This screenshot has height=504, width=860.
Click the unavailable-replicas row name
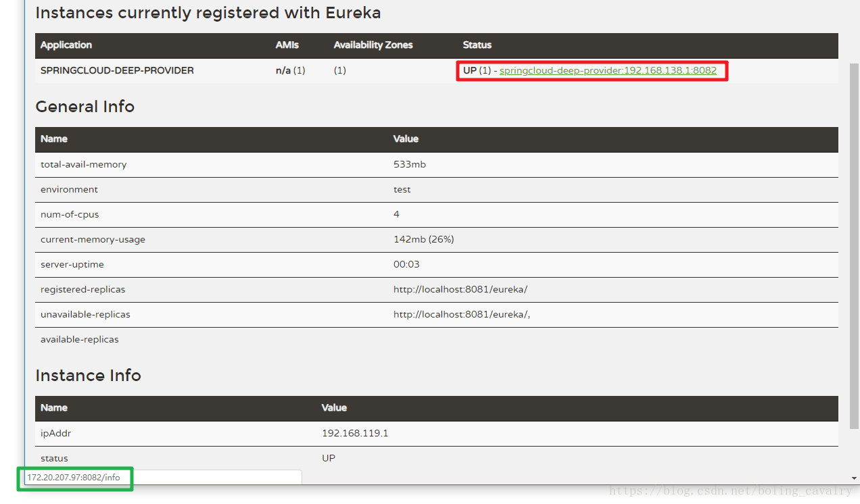[x=85, y=314]
